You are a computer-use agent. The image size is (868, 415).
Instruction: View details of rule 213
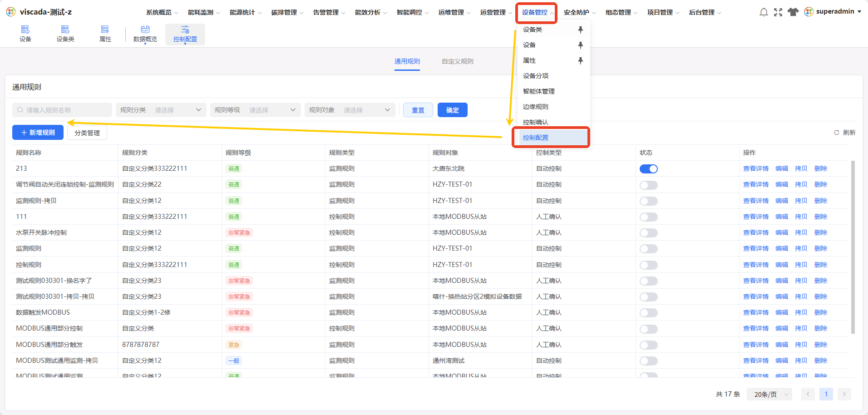coord(756,168)
